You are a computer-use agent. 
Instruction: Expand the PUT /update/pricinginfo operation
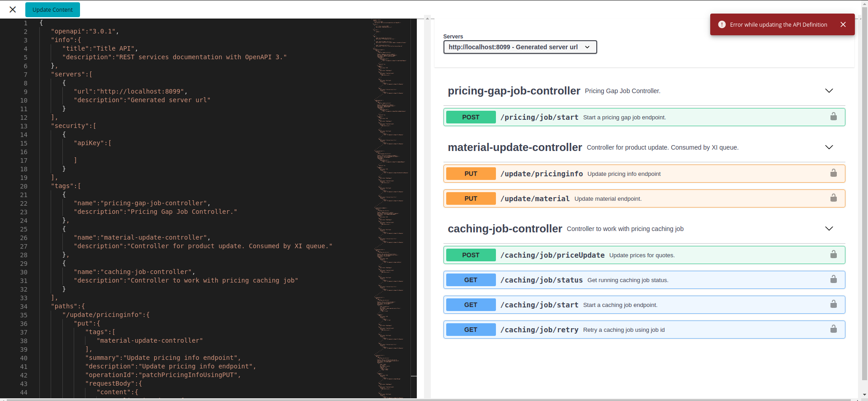[x=644, y=174]
